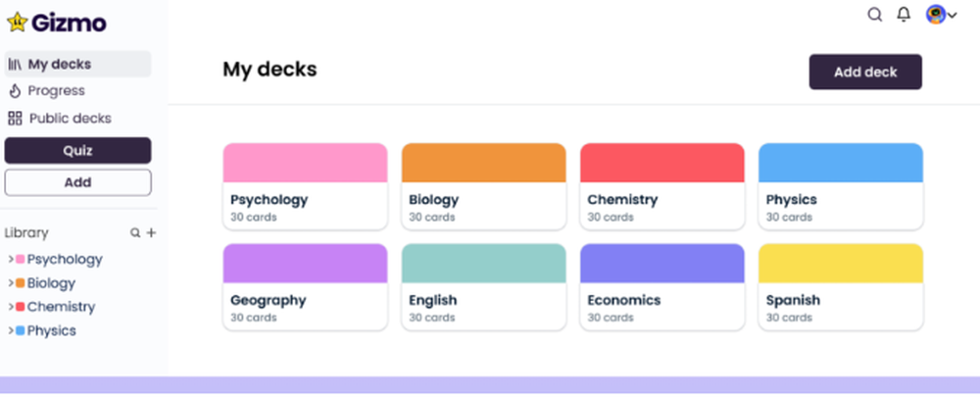The height and width of the screenshot is (399, 980).
Task: Click the yellow Spanish deck color banner
Action: (840, 263)
